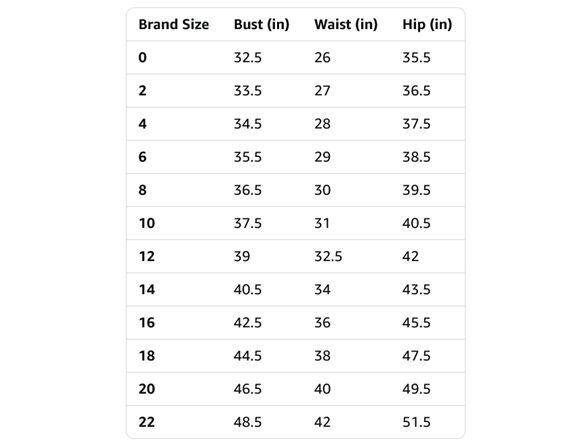Select brand size 2 row label
The image size is (588, 441).
[x=142, y=91]
